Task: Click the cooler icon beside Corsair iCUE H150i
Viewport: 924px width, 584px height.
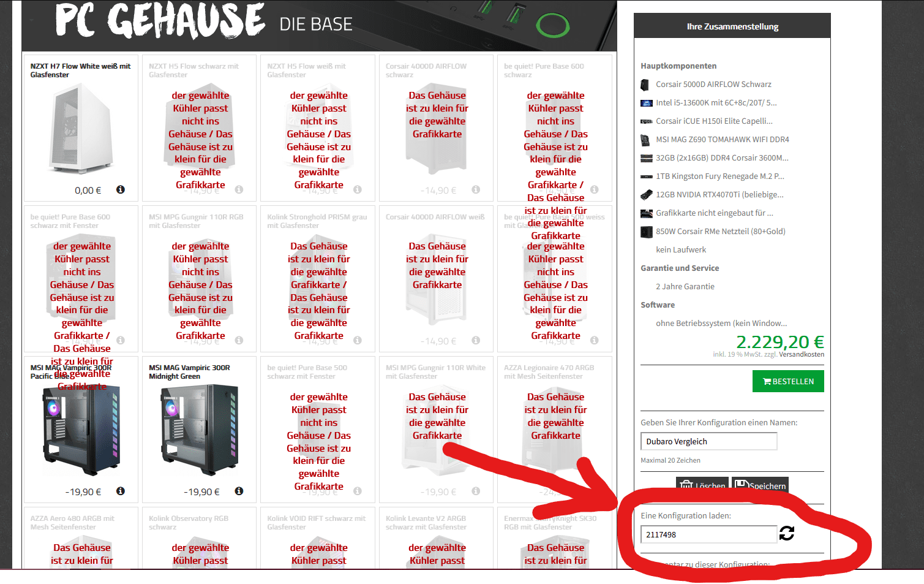Action: click(646, 121)
